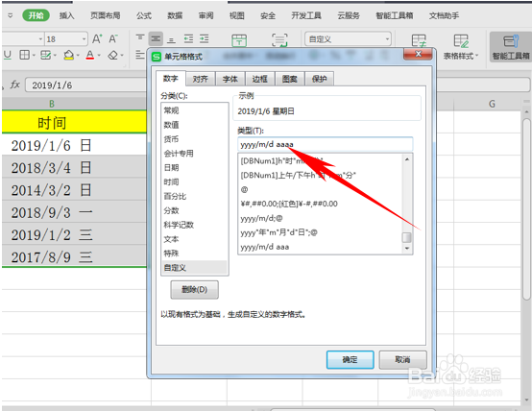
Task: Click the conditional formatting table icon
Action: (x=419, y=40)
